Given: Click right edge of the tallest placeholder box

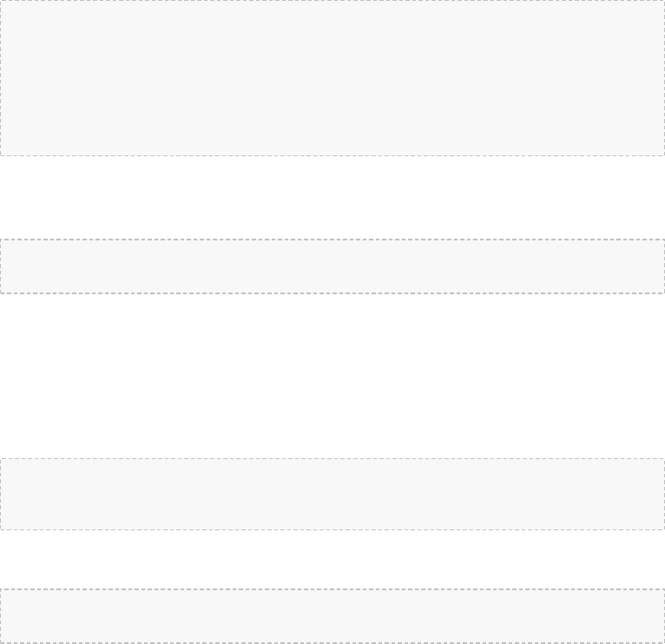Looking at the screenshot, I should tap(664, 78).
